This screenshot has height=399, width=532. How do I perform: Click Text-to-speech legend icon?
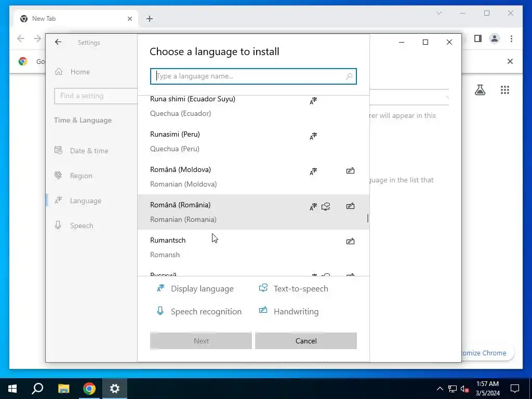(x=263, y=288)
